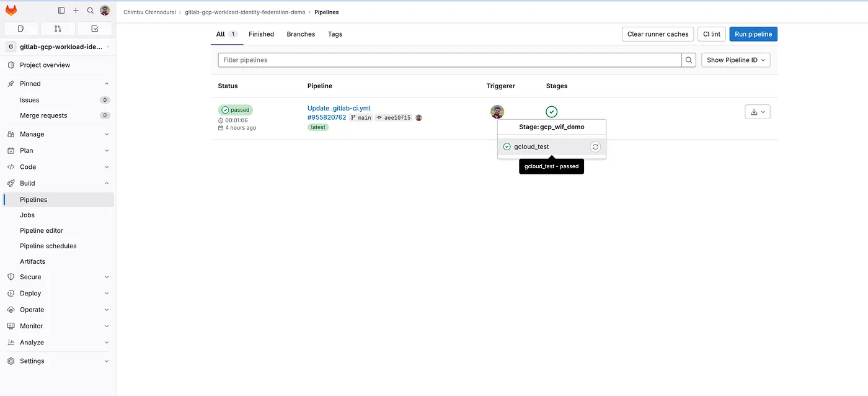This screenshot has height=396, width=868.
Task: Click the passed stage status circle
Action: (551, 112)
